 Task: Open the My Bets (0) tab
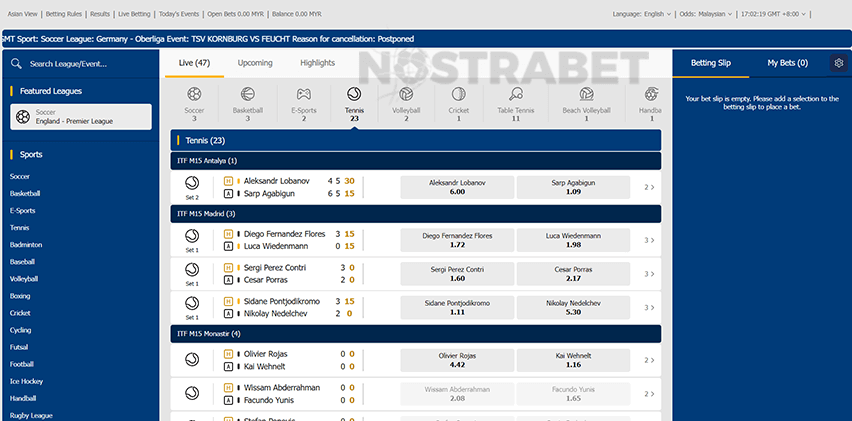[x=787, y=63]
